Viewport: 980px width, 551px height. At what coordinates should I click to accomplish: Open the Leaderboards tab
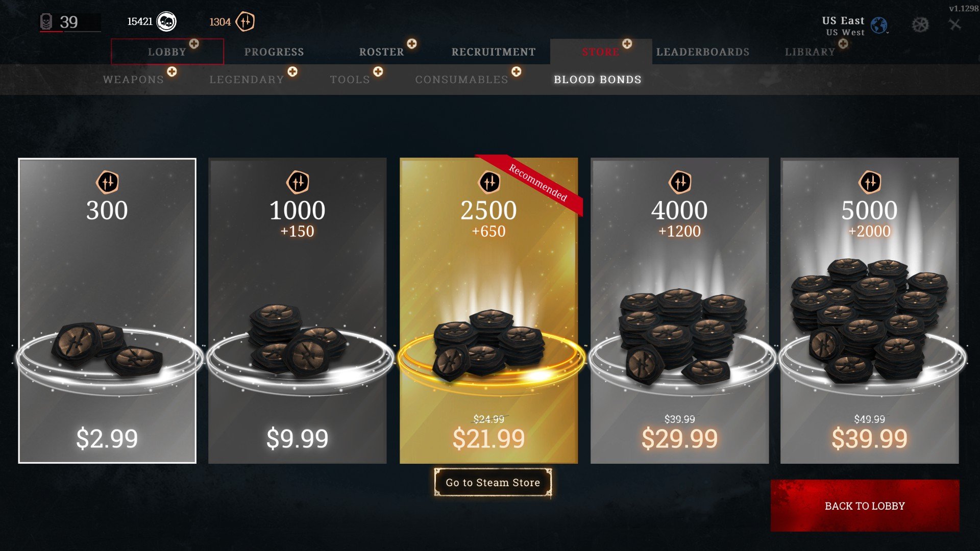pyautogui.click(x=703, y=52)
